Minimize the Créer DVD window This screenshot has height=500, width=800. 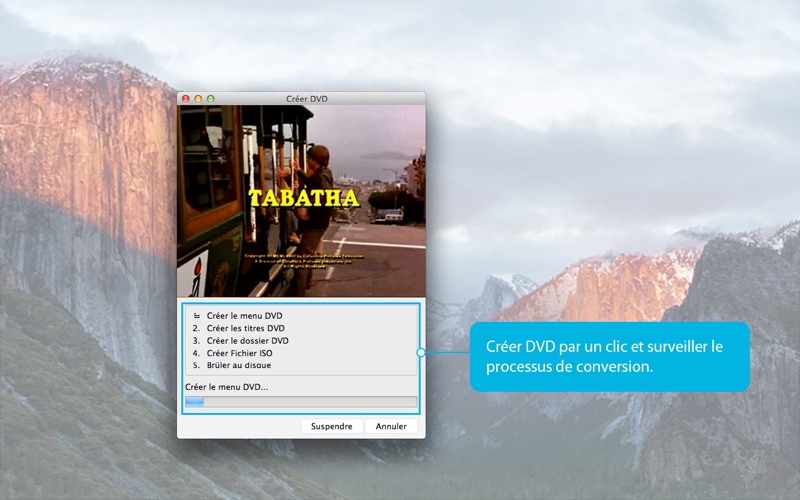pos(198,98)
